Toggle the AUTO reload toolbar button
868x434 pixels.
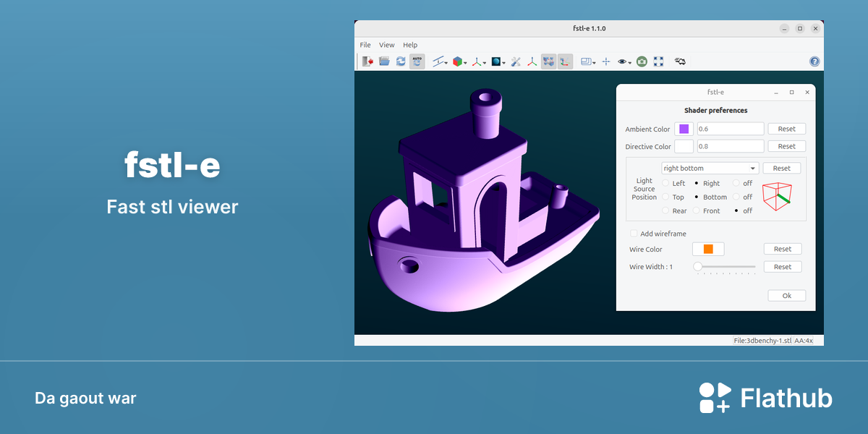417,61
